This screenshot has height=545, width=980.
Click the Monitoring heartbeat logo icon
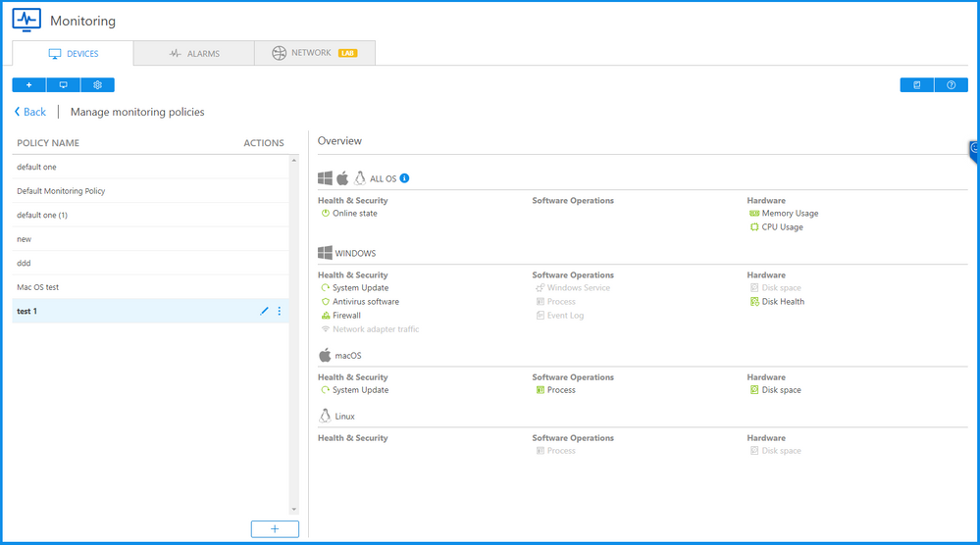click(x=26, y=20)
